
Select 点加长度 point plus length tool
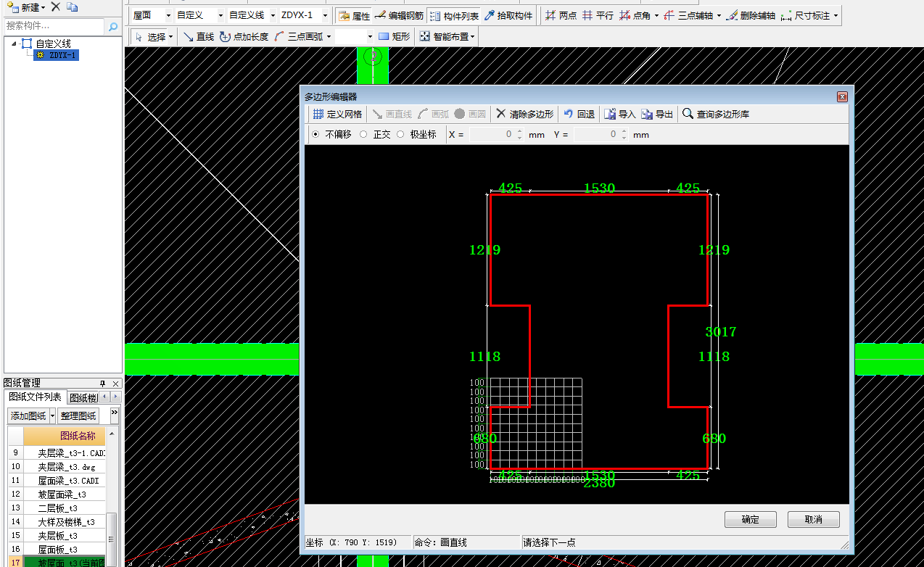coord(244,36)
